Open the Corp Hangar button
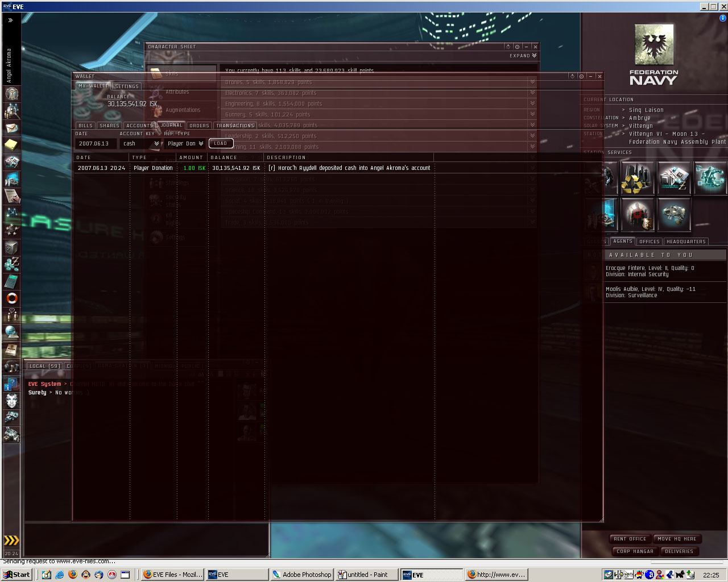The image size is (728, 582). coord(635,551)
